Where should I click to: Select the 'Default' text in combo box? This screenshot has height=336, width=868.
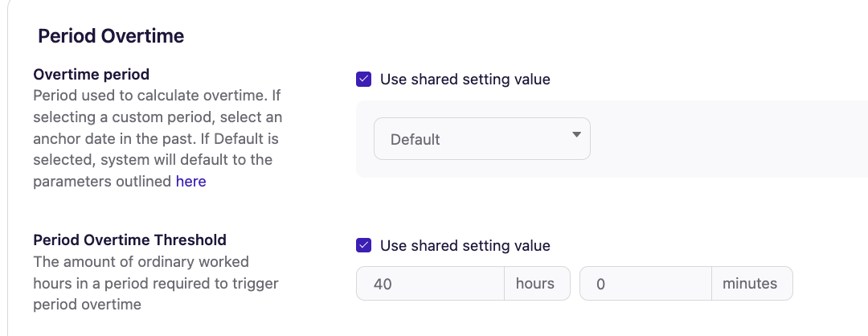415,139
